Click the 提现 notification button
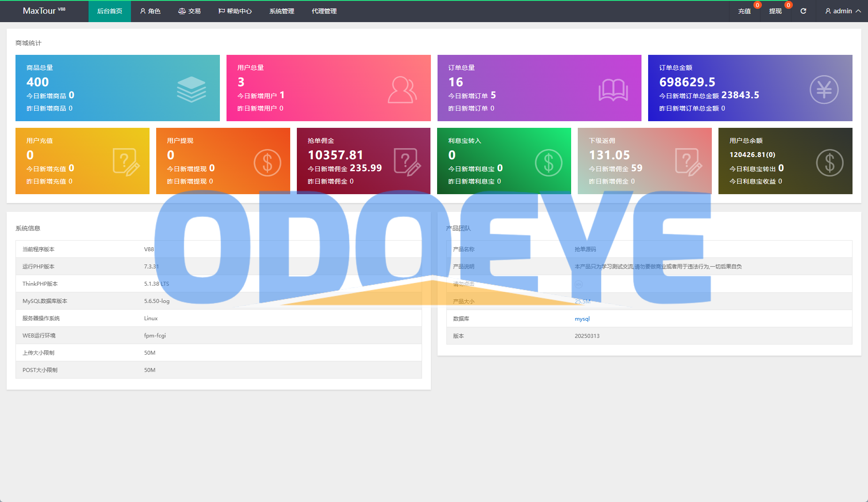868x502 pixels. click(776, 11)
